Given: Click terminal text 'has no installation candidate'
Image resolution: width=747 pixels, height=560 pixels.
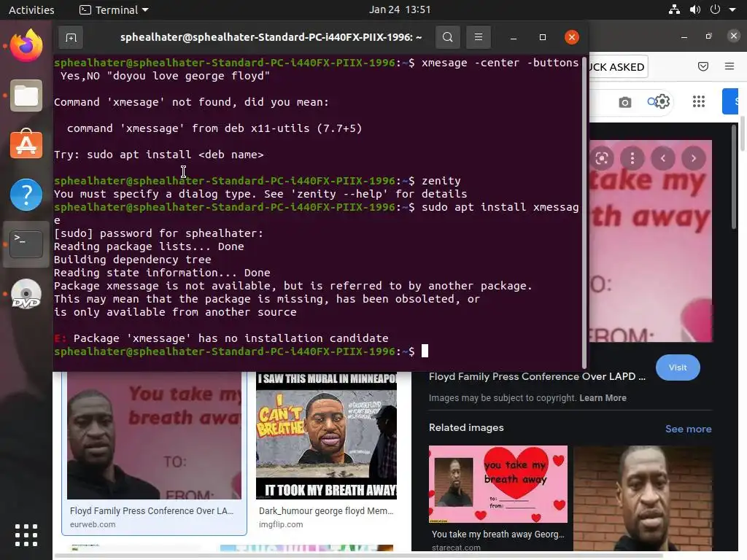Looking at the screenshot, I should pos(293,338).
